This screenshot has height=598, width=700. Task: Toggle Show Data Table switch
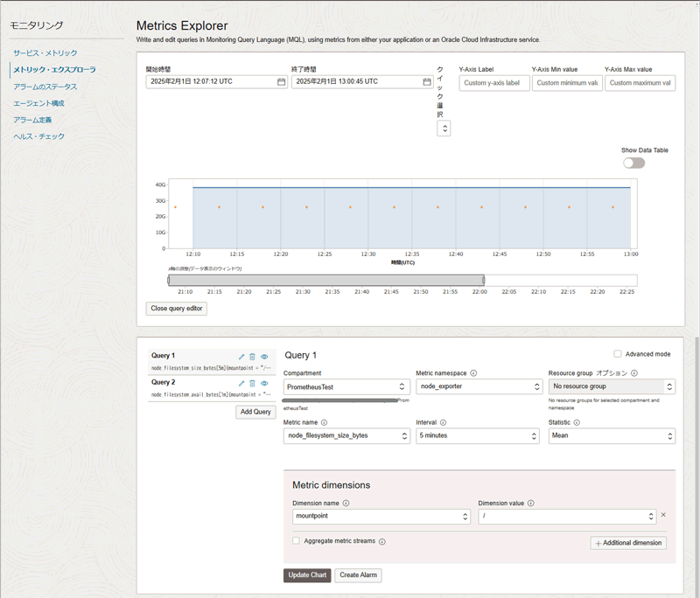[x=633, y=163]
